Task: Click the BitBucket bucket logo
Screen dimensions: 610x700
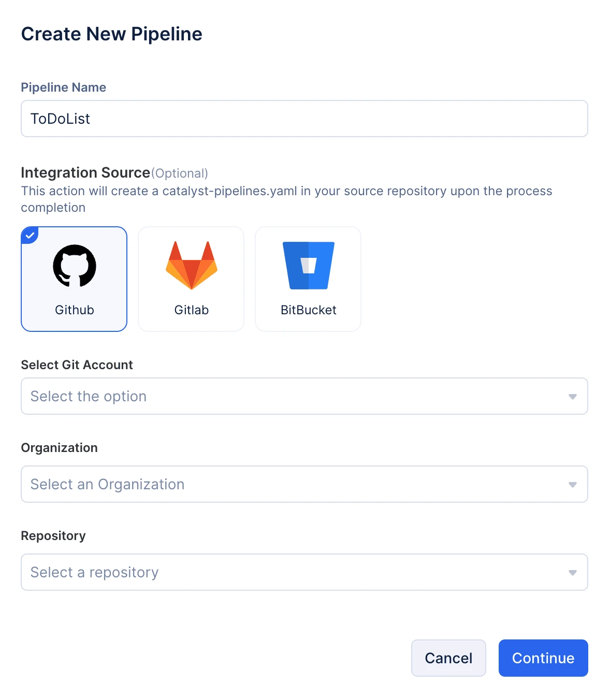Action: coord(309,265)
